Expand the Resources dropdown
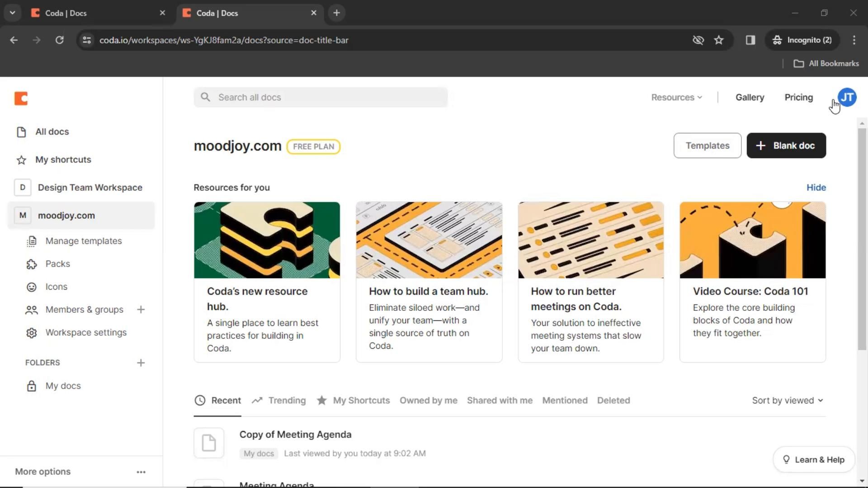Screen dimensions: 868x488 (x=676, y=98)
